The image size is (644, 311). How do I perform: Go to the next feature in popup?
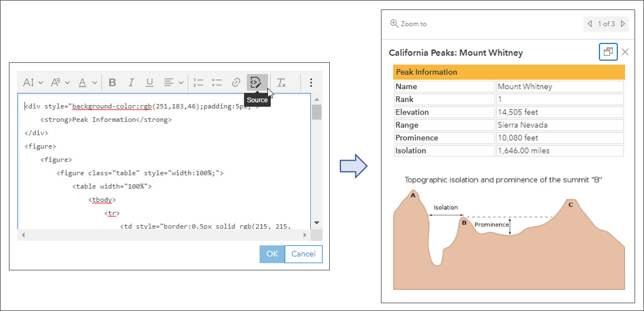623,24
